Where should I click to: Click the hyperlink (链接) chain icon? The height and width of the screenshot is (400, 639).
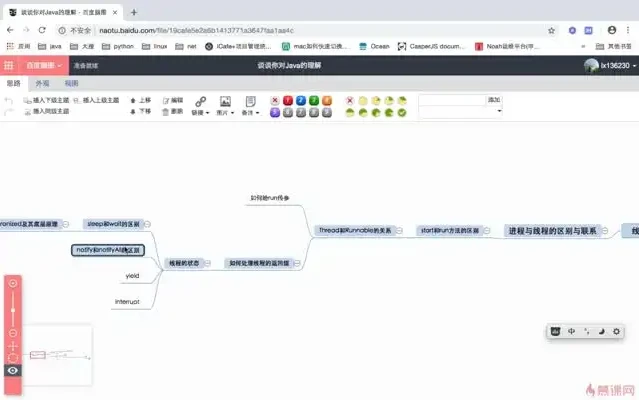[200, 101]
